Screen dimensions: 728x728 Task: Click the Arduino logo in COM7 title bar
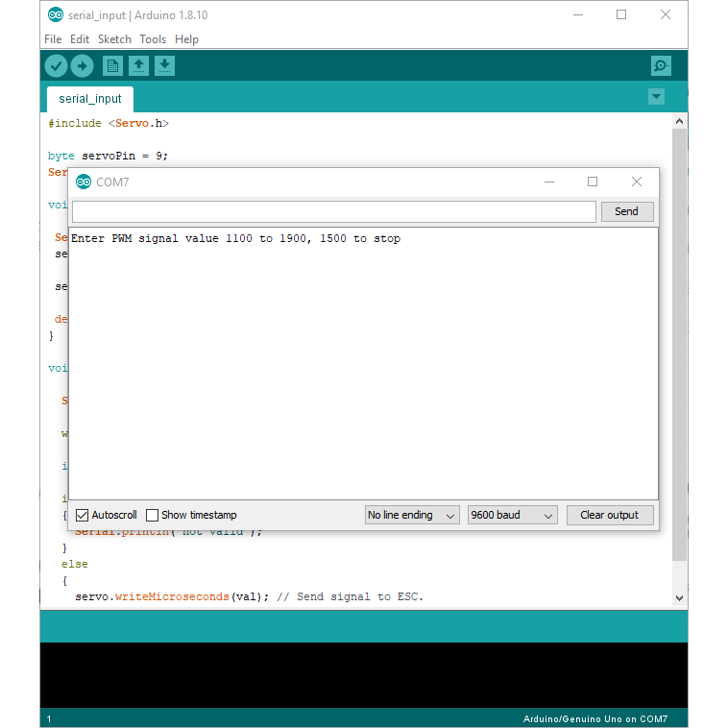[84, 182]
